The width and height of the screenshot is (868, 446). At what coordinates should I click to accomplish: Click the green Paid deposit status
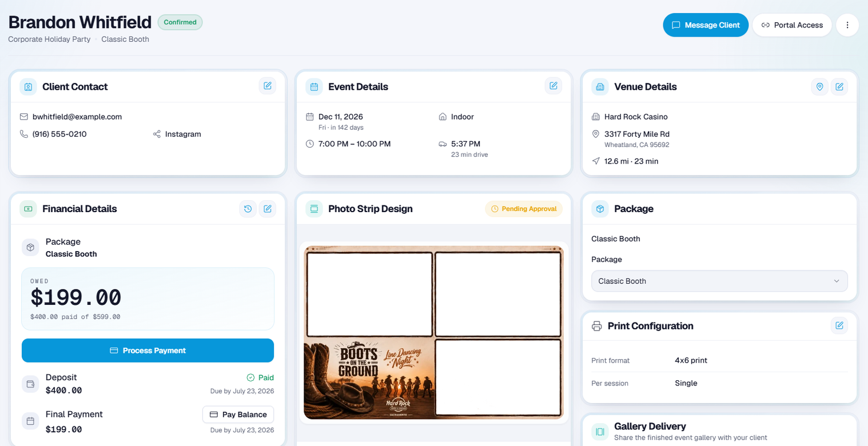tap(260, 377)
